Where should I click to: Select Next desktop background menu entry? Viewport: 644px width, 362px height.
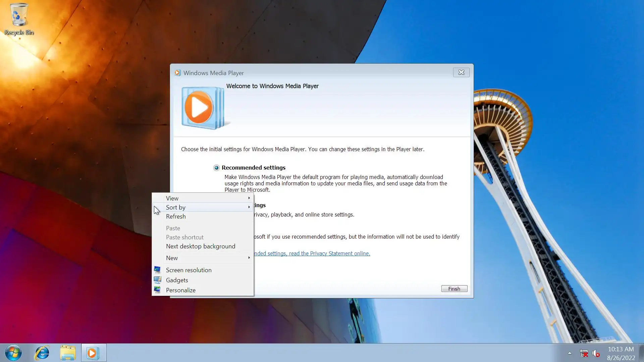(201, 246)
